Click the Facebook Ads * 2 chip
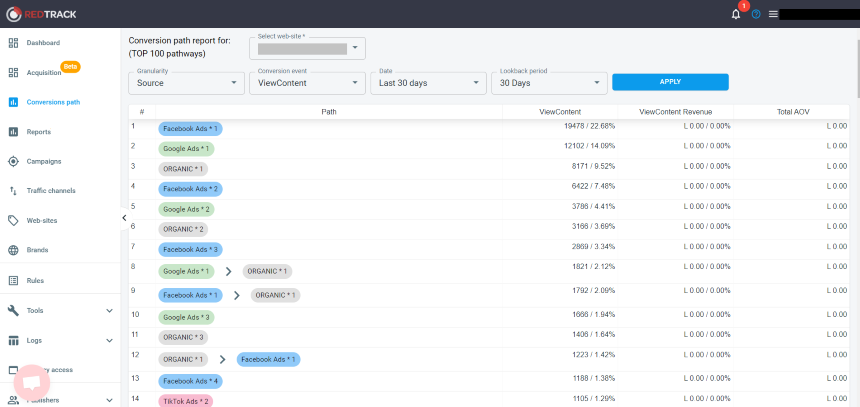Screen dimensions: 860x407 pyautogui.click(x=190, y=189)
